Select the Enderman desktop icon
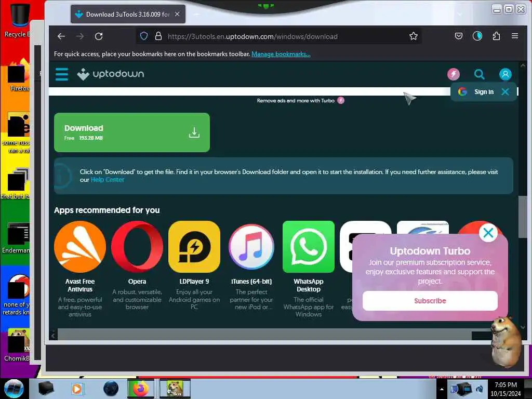This screenshot has width=532, height=399. [x=18, y=237]
